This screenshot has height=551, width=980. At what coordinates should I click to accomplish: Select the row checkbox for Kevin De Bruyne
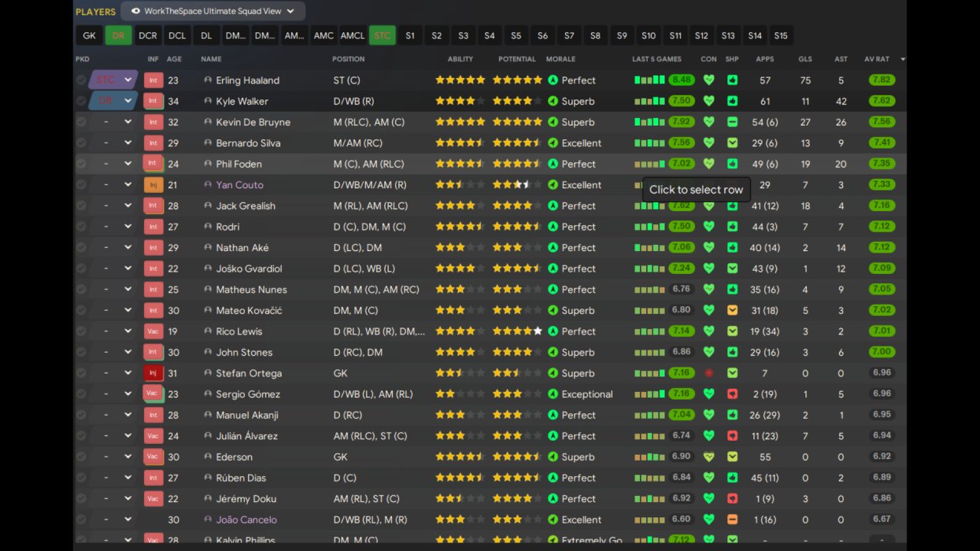pos(81,122)
